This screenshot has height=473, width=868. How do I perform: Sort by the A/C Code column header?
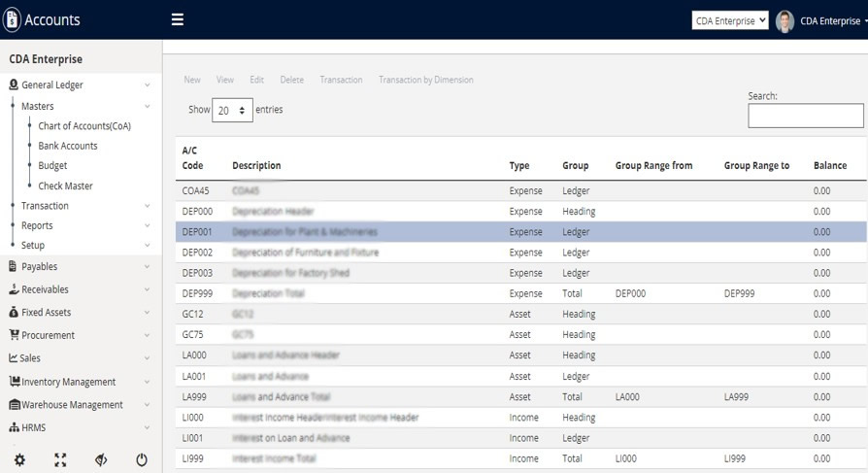coord(192,158)
